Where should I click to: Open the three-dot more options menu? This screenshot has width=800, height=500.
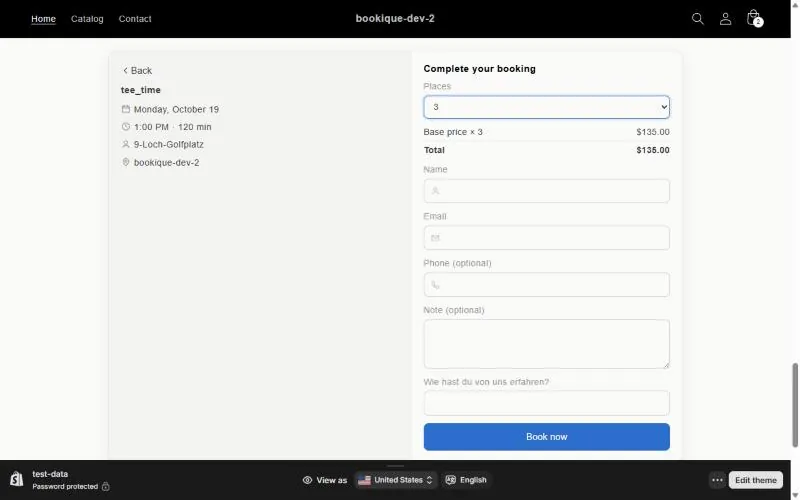click(717, 480)
